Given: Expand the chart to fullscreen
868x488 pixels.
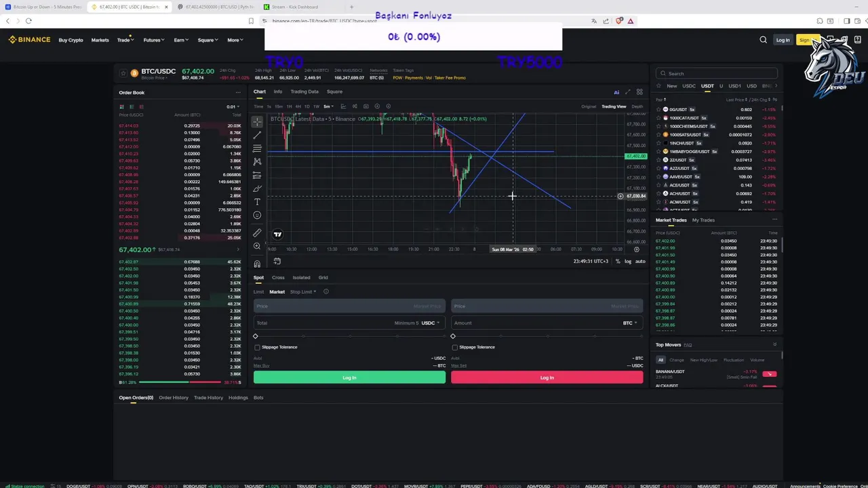Looking at the screenshot, I should 628,91.
